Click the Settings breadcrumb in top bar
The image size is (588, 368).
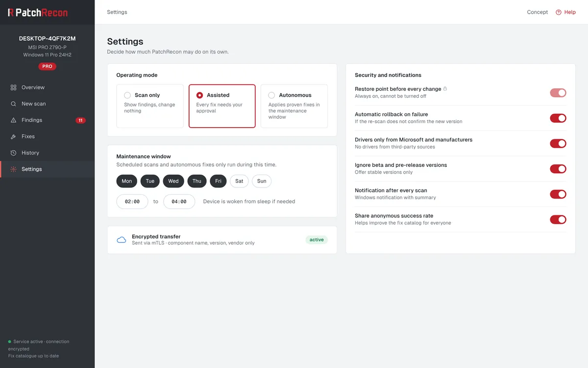pos(117,12)
